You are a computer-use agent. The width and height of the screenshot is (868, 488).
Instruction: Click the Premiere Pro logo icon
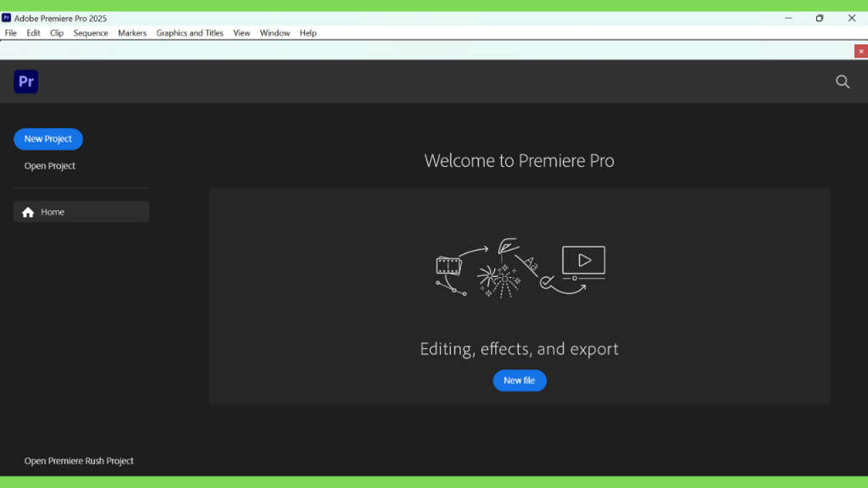coord(26,81)
